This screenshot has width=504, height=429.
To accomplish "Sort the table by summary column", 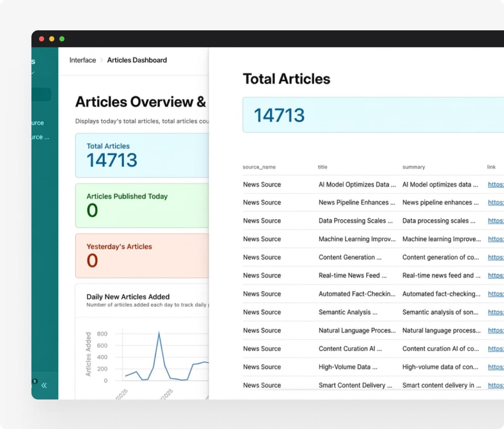I will coord(413,167).
